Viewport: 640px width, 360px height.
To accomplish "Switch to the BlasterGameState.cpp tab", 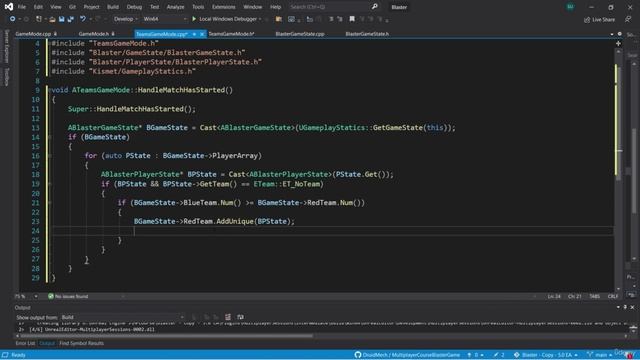I will (x=300, y=34).
